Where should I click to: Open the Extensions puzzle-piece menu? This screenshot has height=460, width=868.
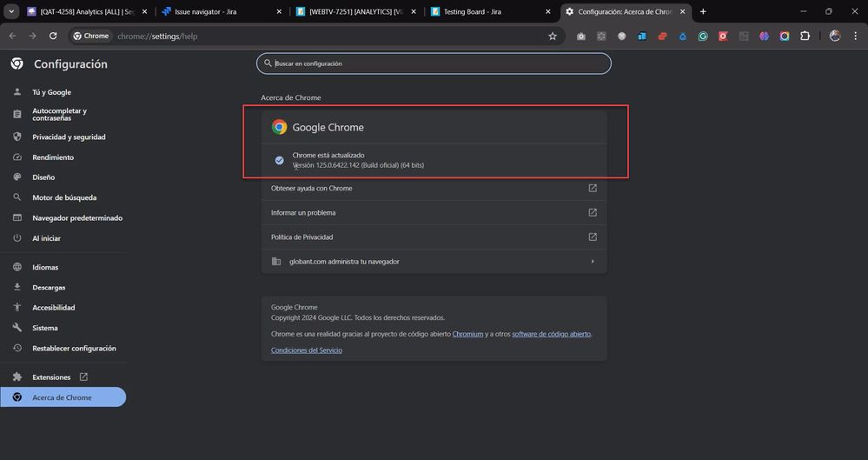805,36
